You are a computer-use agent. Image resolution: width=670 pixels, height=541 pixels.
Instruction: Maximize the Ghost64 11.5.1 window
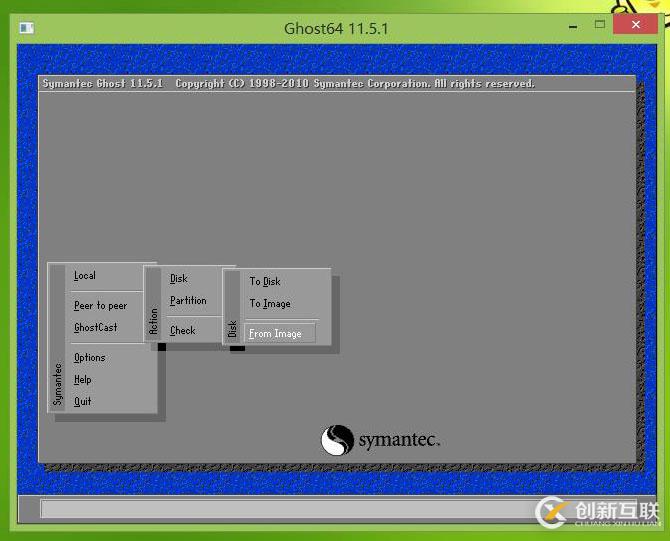point(600,24)
